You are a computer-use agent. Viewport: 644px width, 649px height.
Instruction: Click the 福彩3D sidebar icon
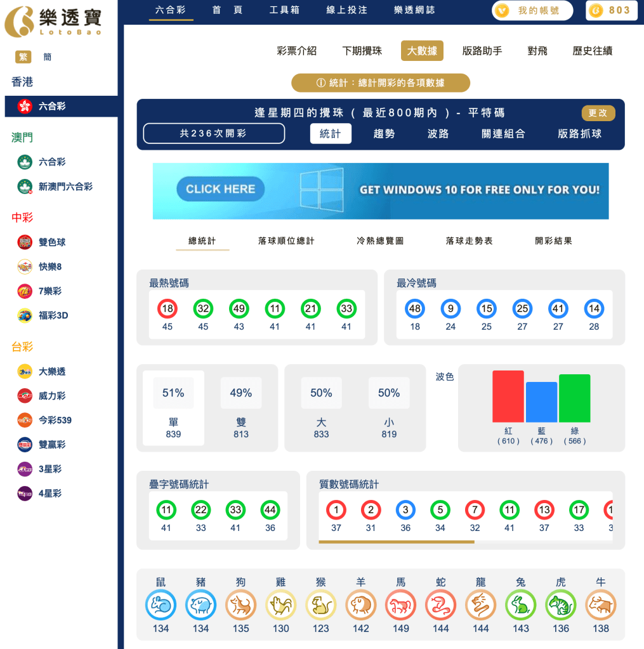(x=24, y=315)
